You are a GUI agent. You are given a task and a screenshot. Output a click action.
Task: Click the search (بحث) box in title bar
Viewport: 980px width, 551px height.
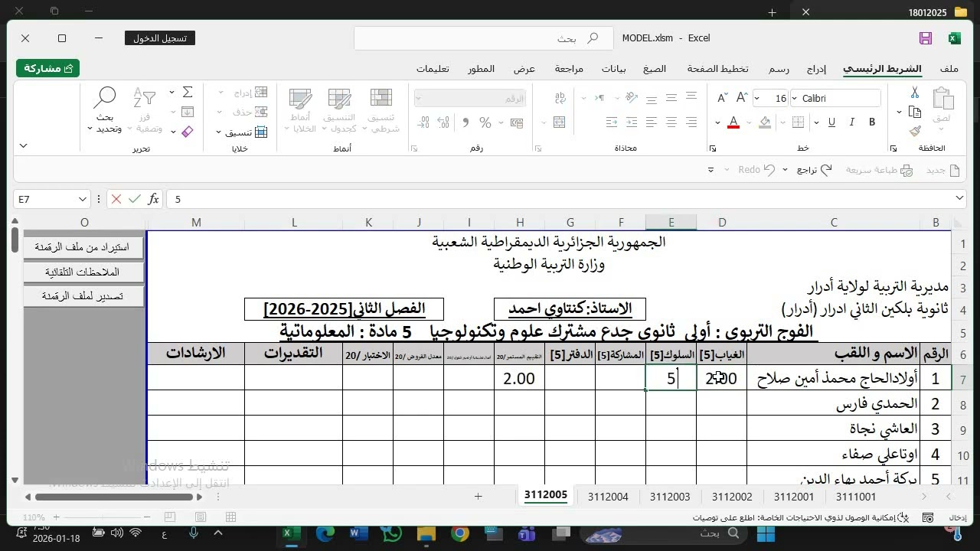coord(484,38)
